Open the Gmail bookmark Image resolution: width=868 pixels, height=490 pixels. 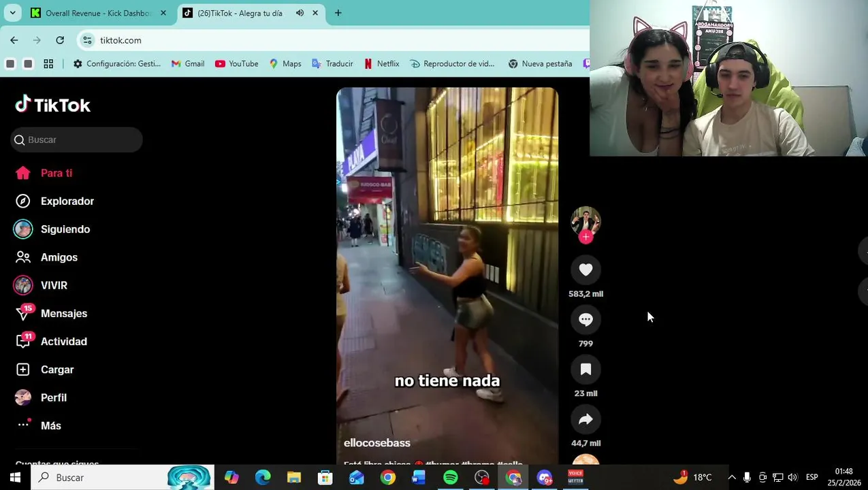coord(188,63)
